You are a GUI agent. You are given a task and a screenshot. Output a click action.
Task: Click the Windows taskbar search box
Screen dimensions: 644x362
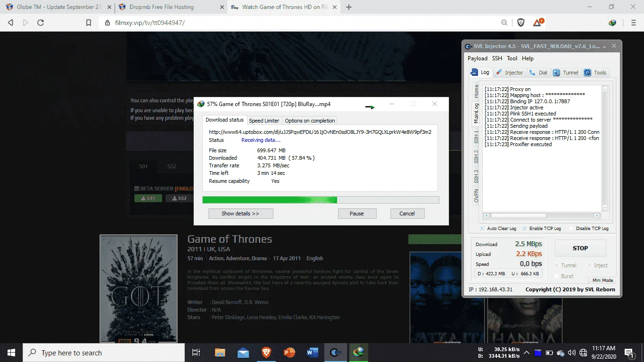click(x=103, y=353)
